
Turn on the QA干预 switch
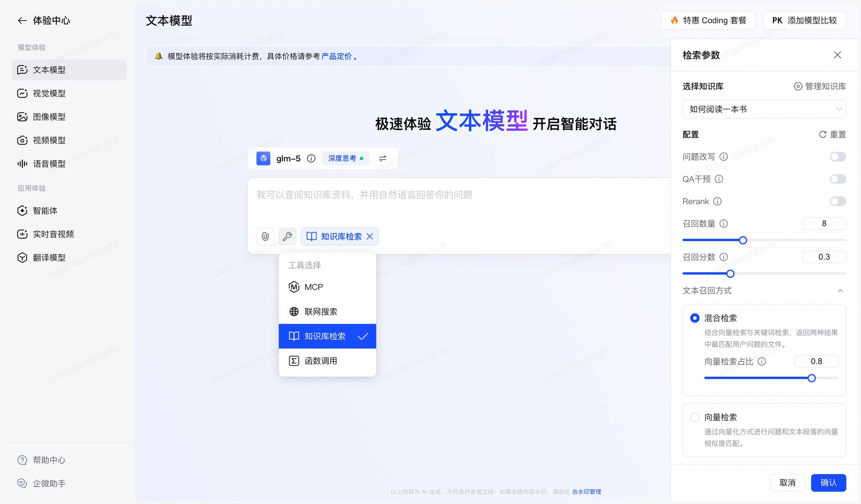[838, 179]
